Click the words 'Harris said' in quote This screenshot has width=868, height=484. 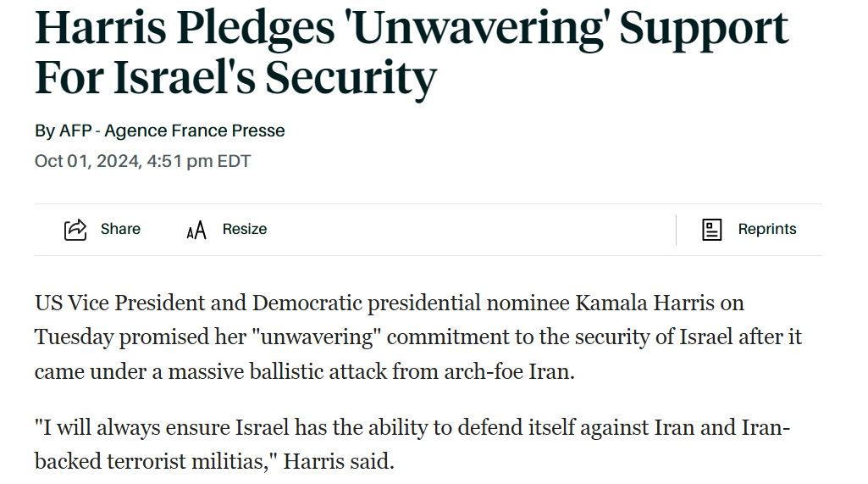click(x=338, y=461)
